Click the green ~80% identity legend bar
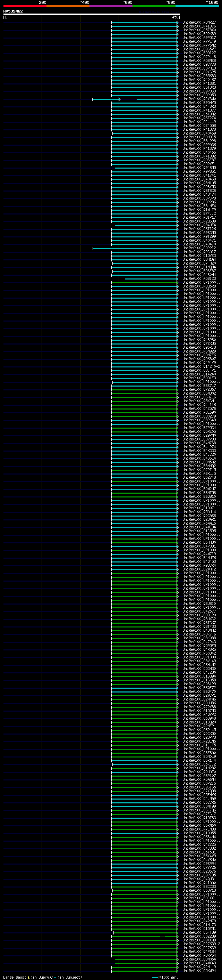 pyautogui.click(x=154, y=6)
